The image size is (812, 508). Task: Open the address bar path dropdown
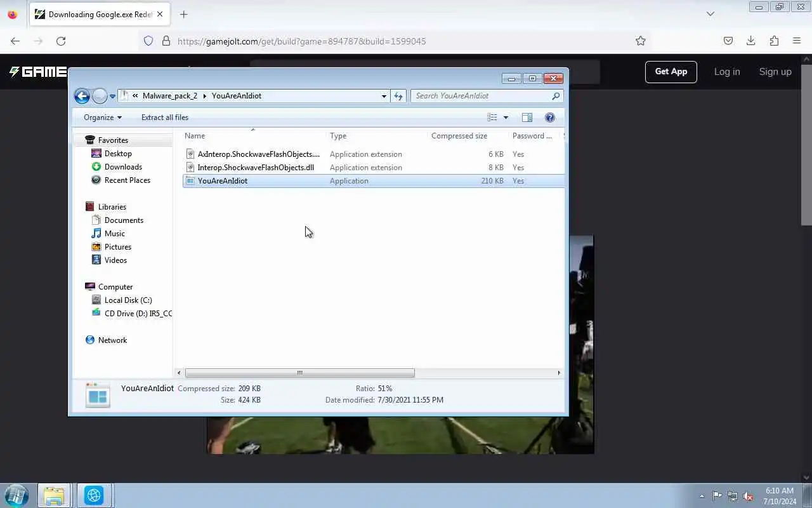coord(384,96)
